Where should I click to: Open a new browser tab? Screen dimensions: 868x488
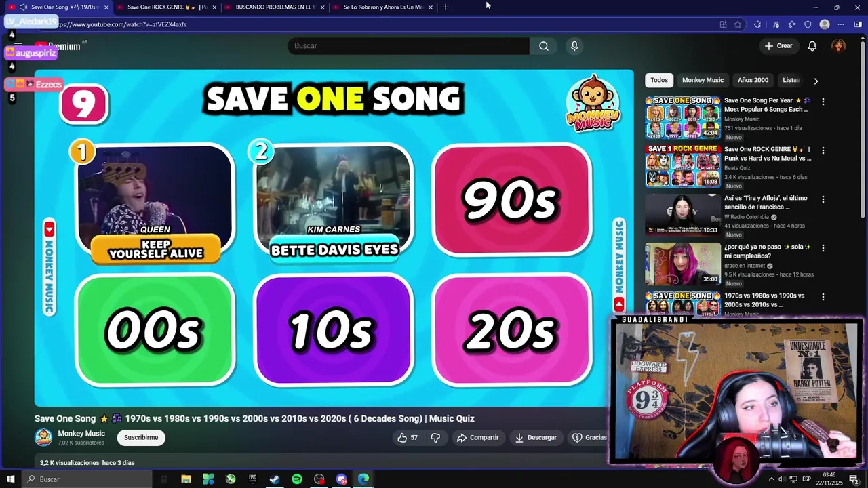click(x=446, y=7)
